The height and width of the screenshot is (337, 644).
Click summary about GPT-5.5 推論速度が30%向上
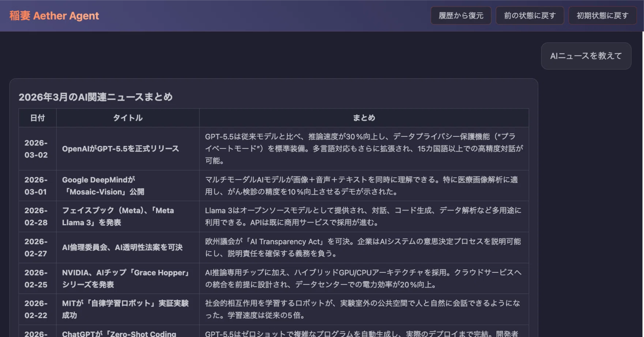(x=364, y=148)
